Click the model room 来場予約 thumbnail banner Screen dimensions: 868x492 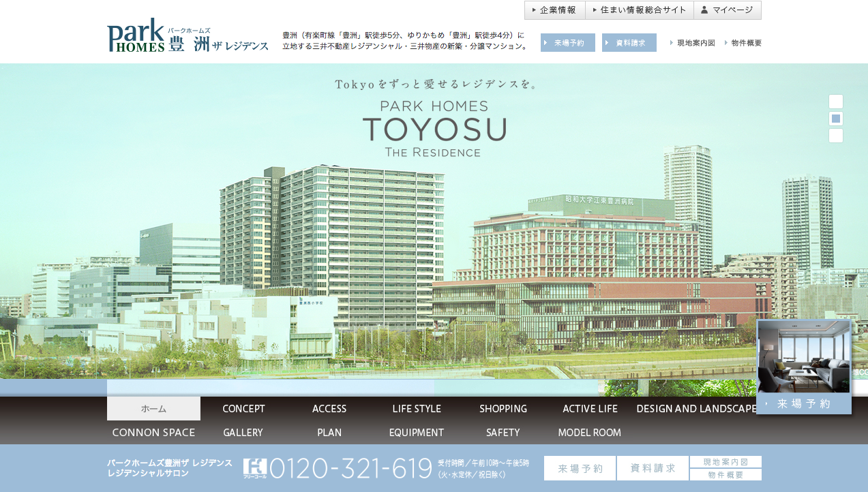804,367
